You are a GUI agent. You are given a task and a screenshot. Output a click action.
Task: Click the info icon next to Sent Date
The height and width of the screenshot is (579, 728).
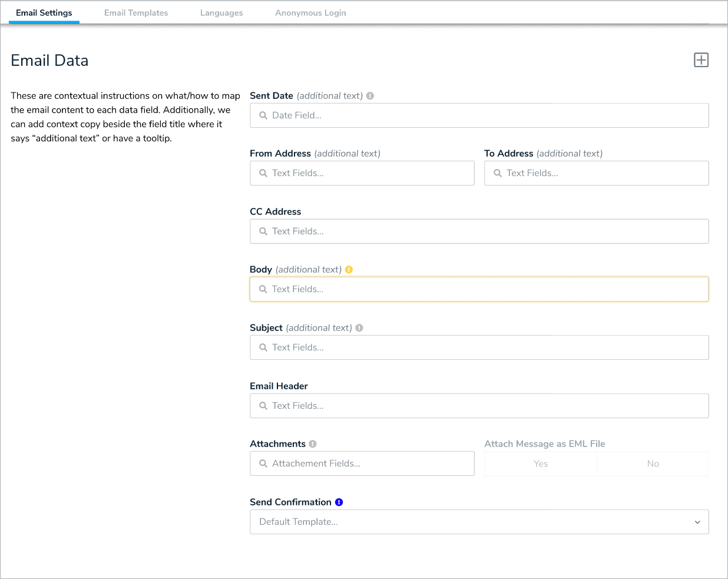pyautogui.click(x=370, y=95)
